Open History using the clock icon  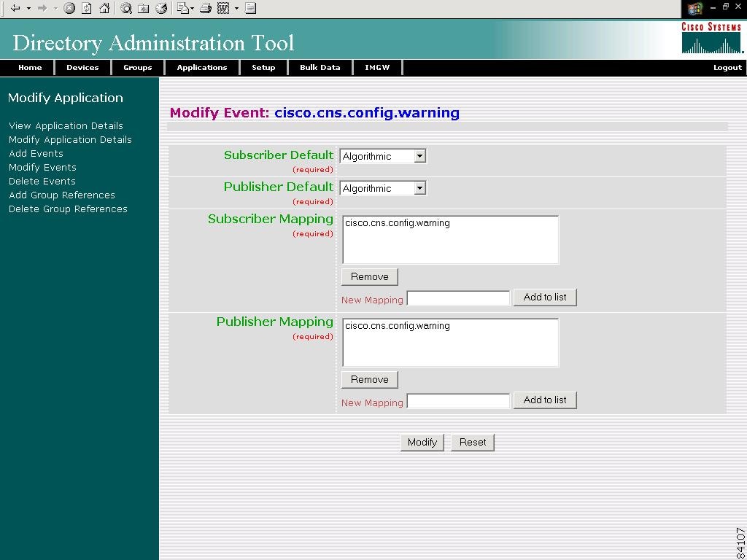tap(161, 8)
